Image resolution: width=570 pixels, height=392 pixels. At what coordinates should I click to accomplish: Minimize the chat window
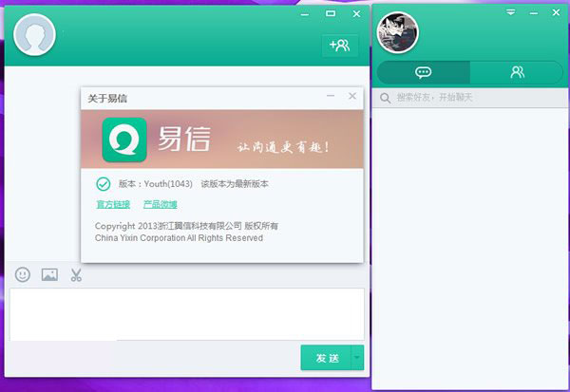(305, 14)
